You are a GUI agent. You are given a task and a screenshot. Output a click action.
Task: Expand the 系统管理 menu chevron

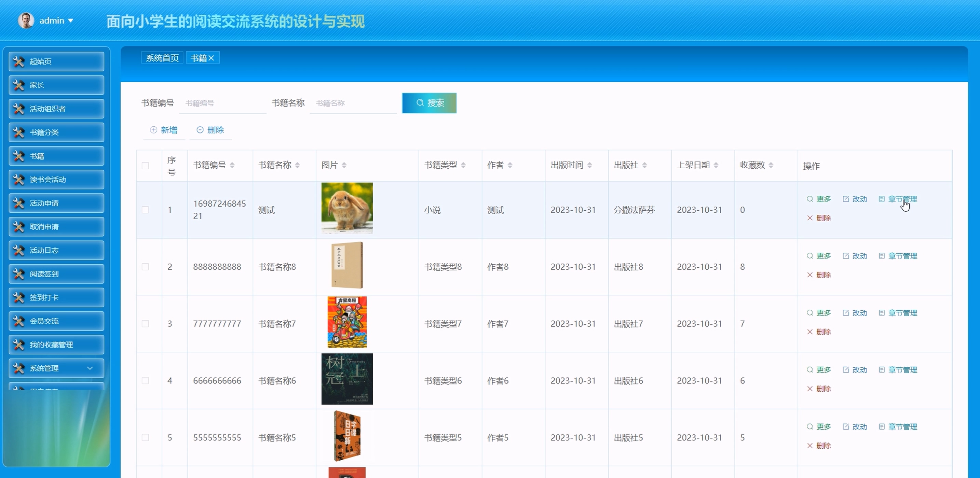(90, 368)
